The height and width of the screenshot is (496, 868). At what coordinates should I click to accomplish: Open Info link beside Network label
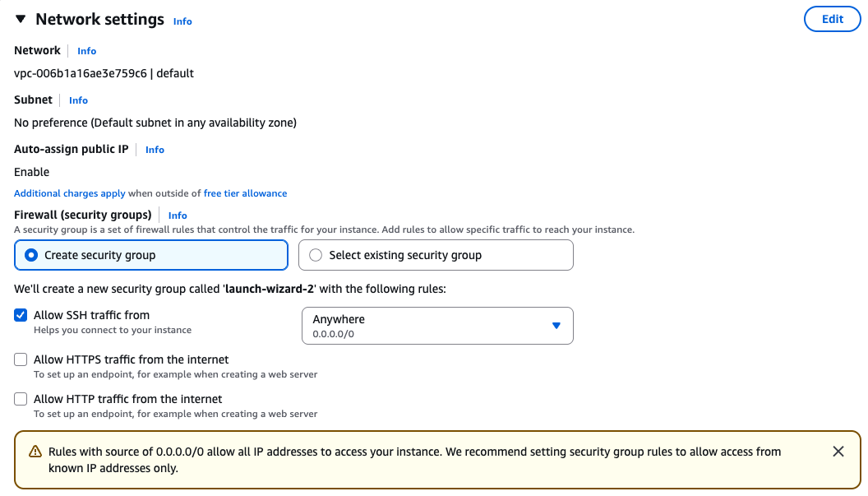point(86,51)
